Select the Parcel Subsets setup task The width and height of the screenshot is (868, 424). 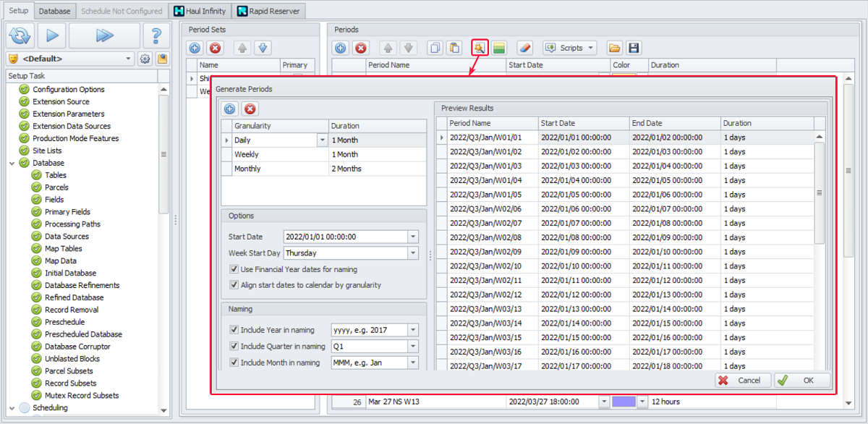69,371
